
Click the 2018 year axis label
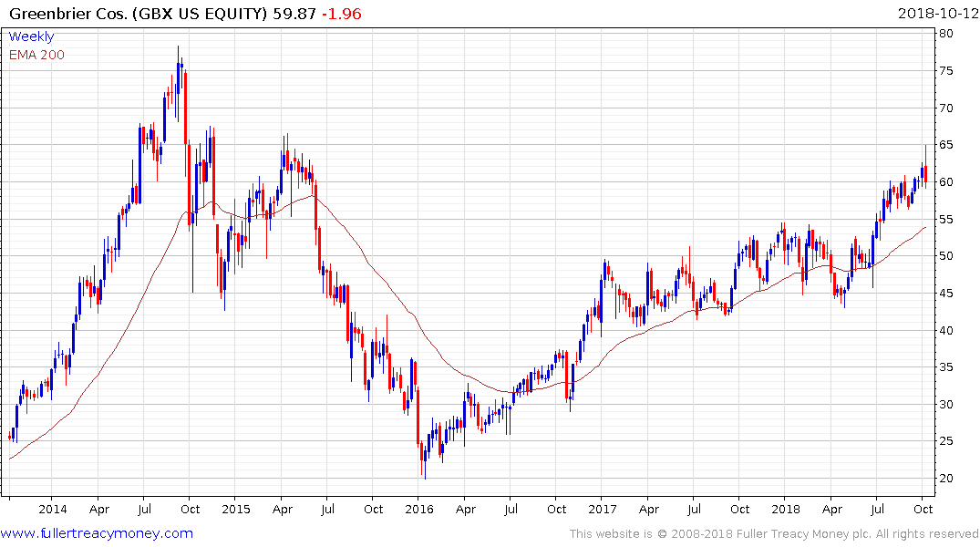786,509
